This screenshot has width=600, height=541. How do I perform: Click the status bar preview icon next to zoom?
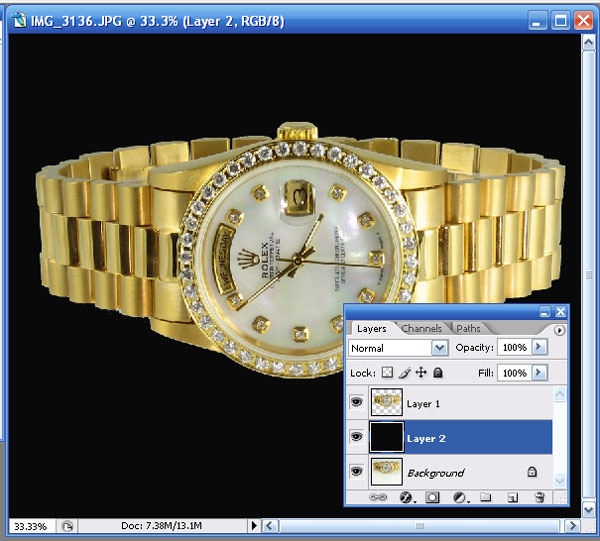[x=67, y=526]
